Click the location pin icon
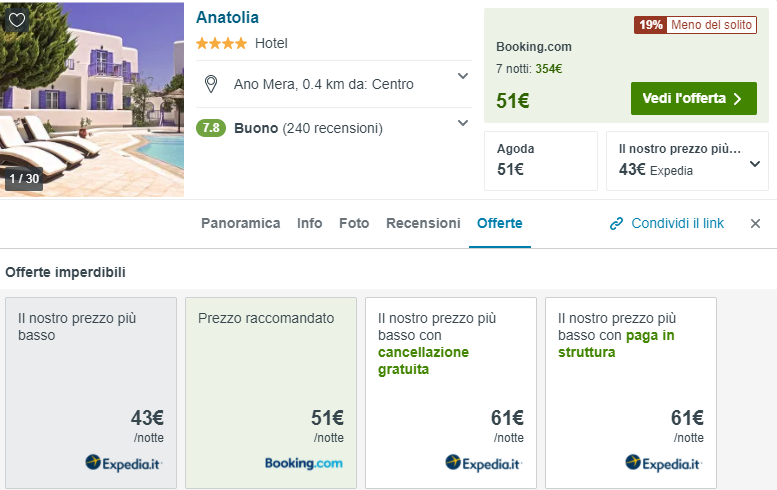The image size is (777, 490). pos(210,84)
